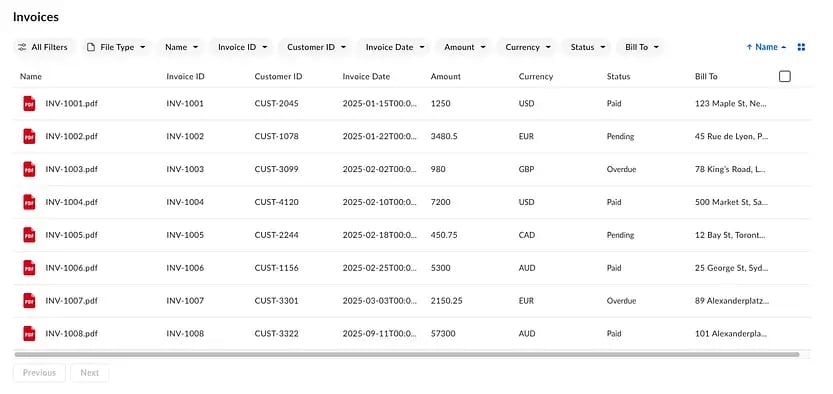Click Status column header
This screenshot has height=394, width=833.
[618, 76]
